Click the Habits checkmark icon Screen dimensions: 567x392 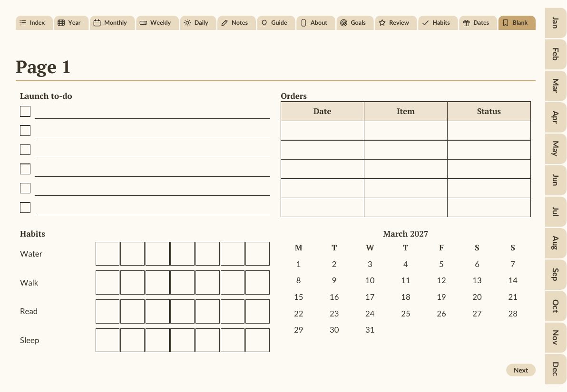coord(426,23)
